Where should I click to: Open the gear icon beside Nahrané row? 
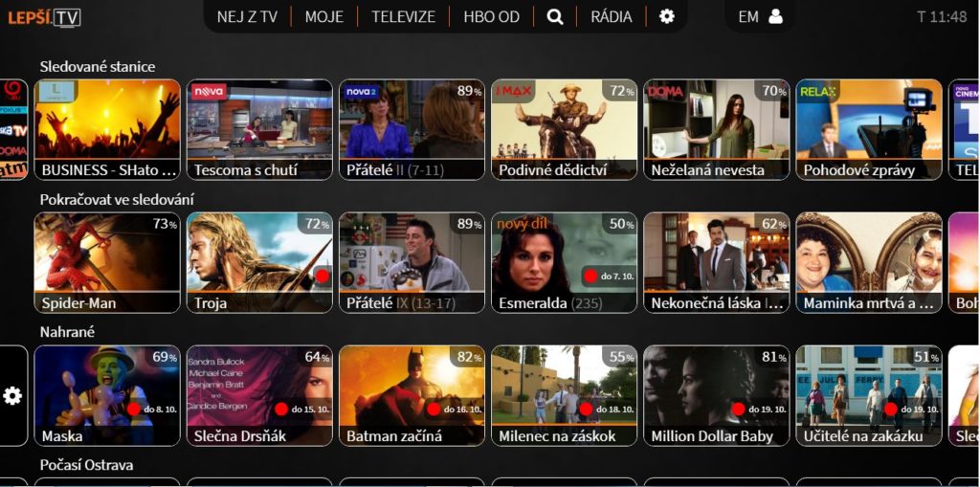12,396
